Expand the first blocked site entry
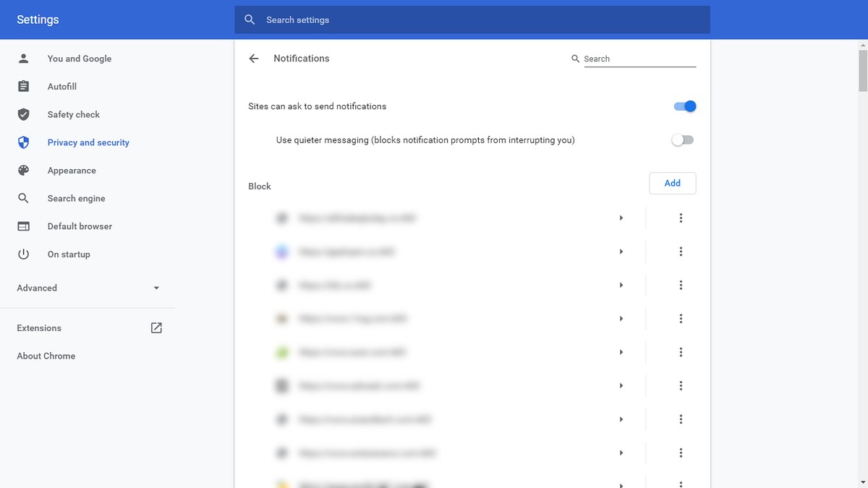The image size is (868, 488). pyautogui.click(x=621, y=218)
